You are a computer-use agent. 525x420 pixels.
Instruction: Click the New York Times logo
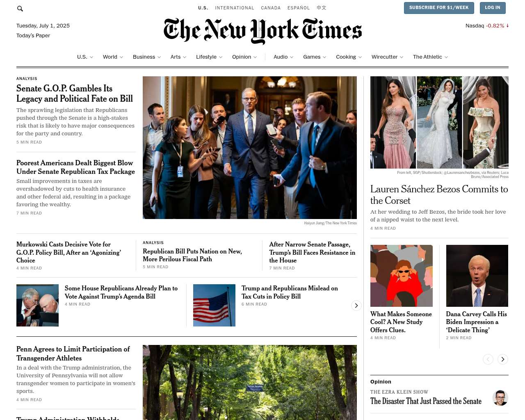pos(262,31)
